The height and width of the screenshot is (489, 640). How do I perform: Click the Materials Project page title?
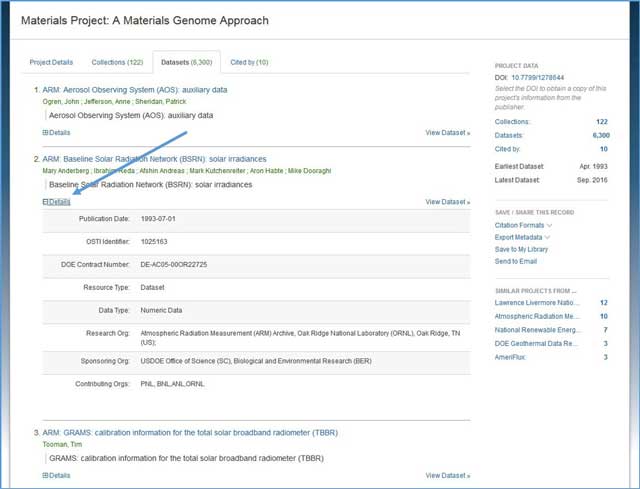(145, 20)
